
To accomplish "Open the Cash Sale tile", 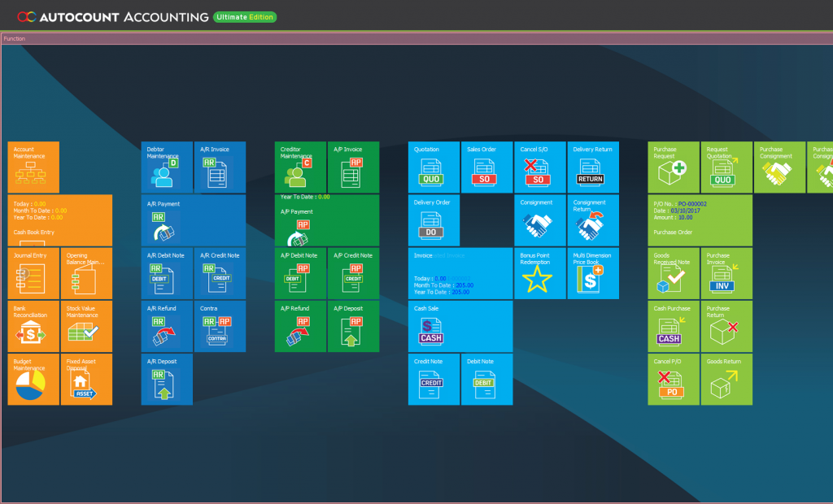I will point(460,326).
